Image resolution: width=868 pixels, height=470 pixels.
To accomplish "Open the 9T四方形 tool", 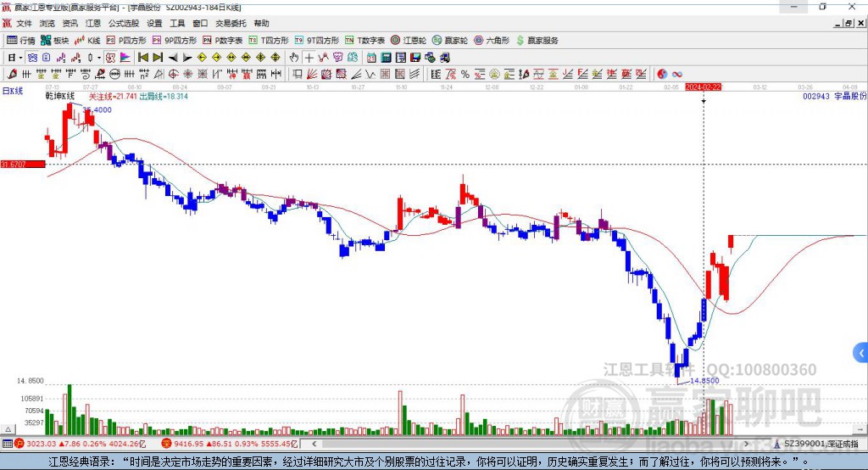I will [317, 41].
